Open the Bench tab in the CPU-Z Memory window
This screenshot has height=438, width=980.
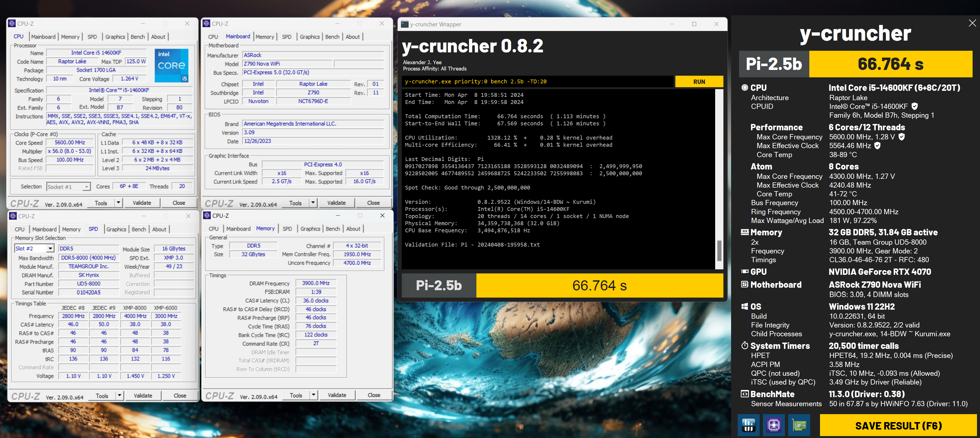333,229
